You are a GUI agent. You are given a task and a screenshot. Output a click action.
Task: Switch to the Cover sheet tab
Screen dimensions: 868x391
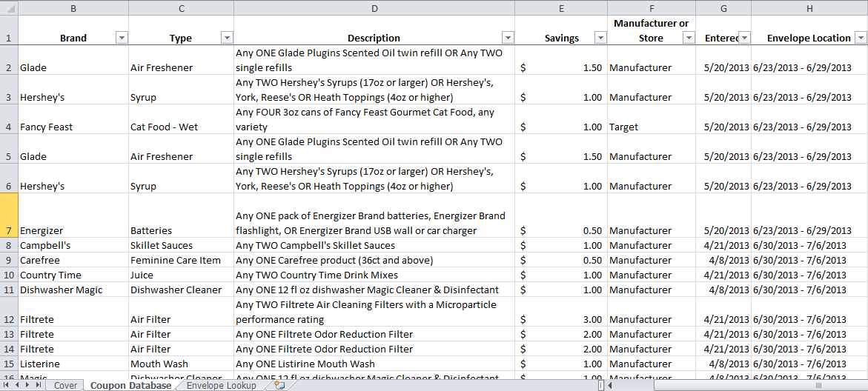[x=65, y=386]
